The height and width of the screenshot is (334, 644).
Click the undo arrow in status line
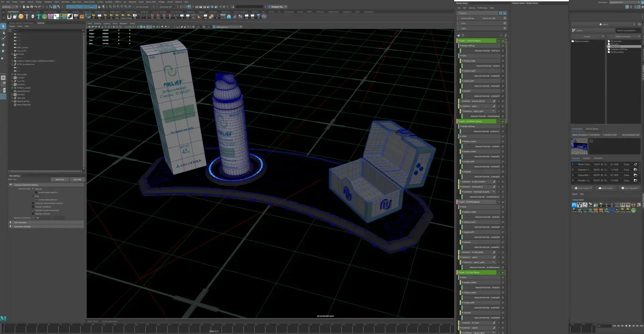click(x=36, y=7)
